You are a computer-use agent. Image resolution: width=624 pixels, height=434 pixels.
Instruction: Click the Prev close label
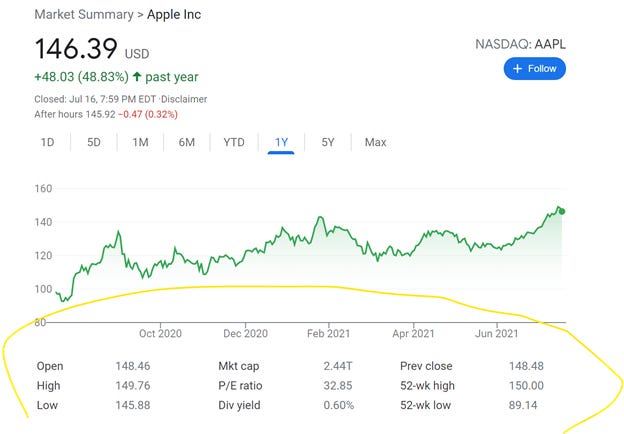426,366
